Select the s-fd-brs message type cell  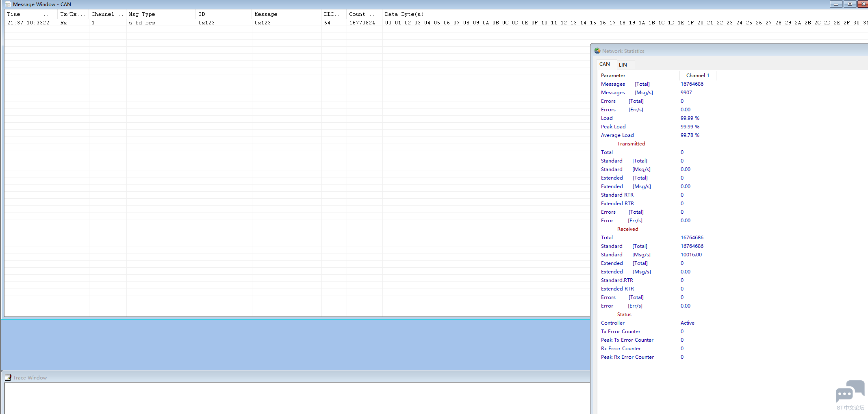click(142, 23)
